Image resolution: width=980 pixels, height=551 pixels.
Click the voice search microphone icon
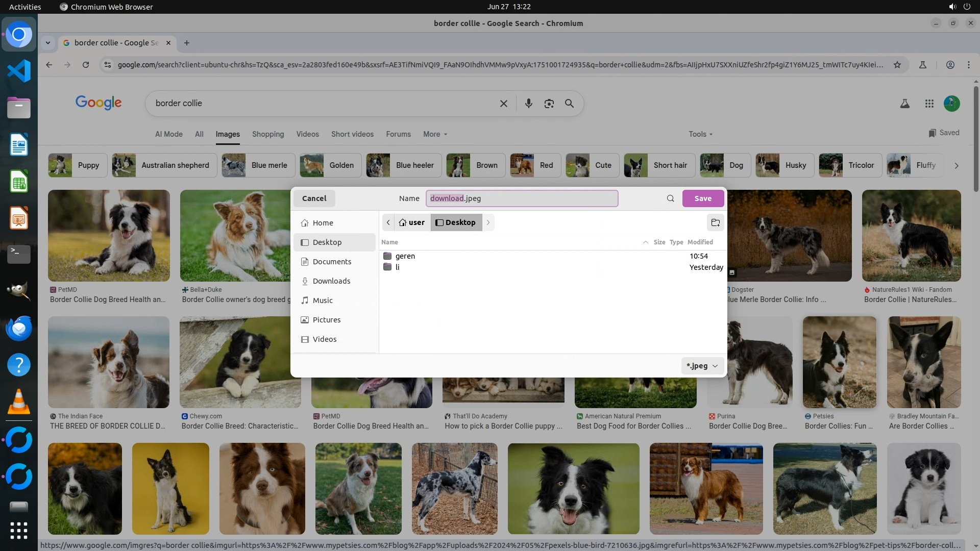[x=528, y=104]
